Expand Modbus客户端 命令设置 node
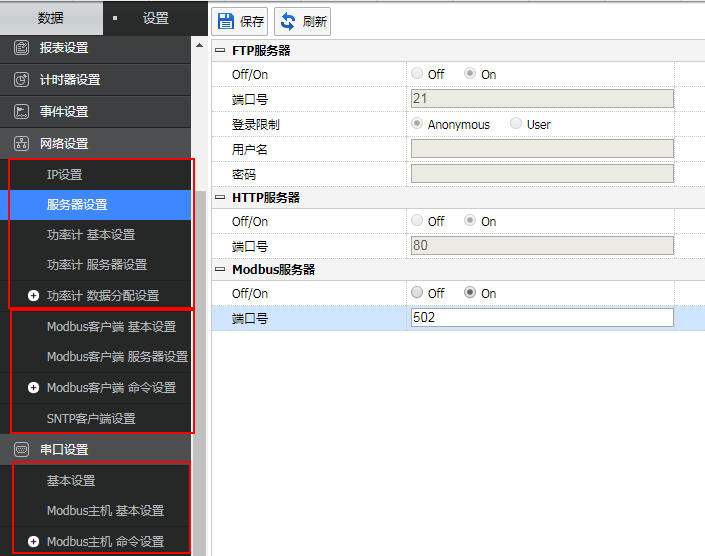This screenshot has width=705, height=556. coord(33,388)
